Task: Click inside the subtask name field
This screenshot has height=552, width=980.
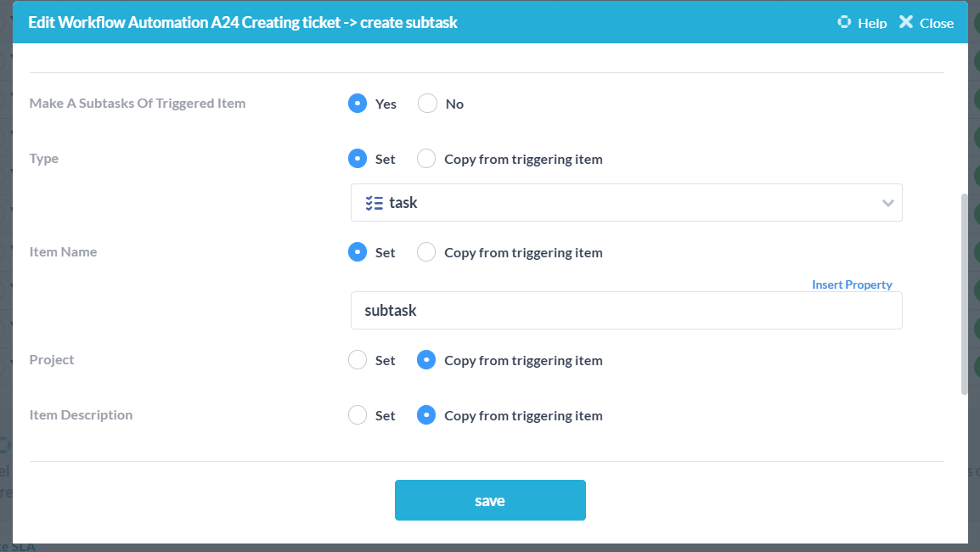Action: tap(627, 310)
